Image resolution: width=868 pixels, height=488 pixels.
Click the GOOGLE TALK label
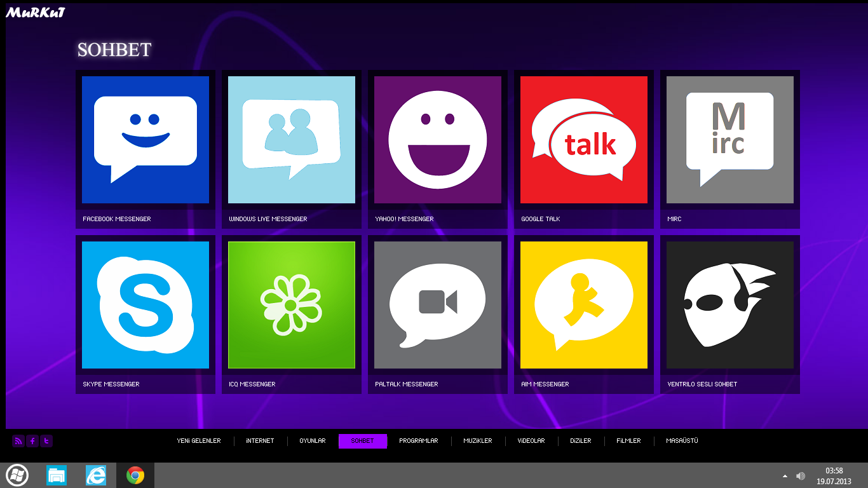pos(541,219)
